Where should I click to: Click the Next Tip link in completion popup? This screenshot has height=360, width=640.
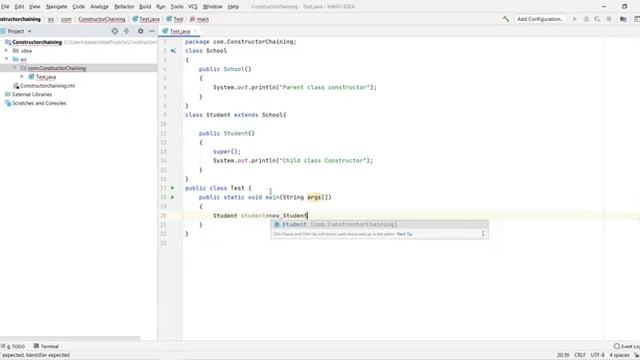pos(404,234)
